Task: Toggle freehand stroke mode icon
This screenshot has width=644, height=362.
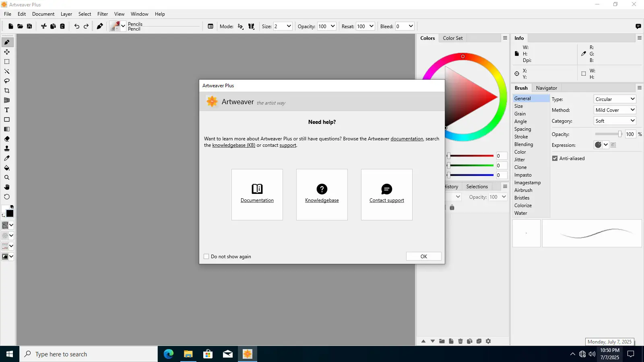Action: coord(241,26)
